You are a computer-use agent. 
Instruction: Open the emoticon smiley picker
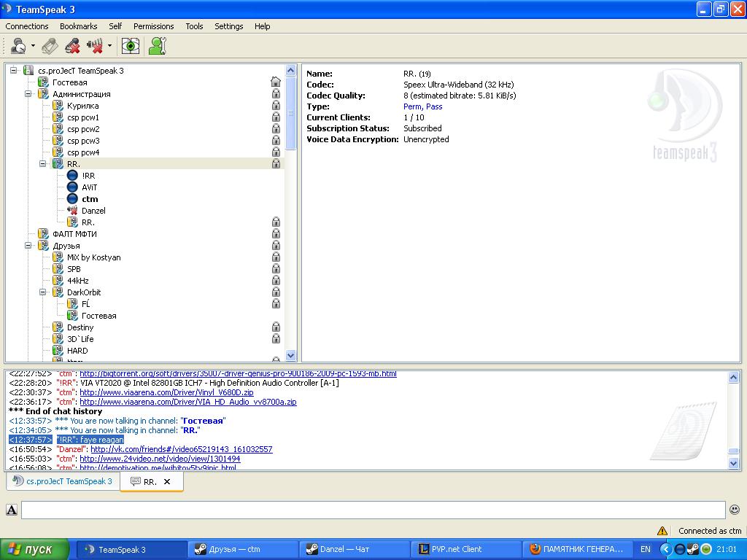pyautogui.click(x=734, y=510)
